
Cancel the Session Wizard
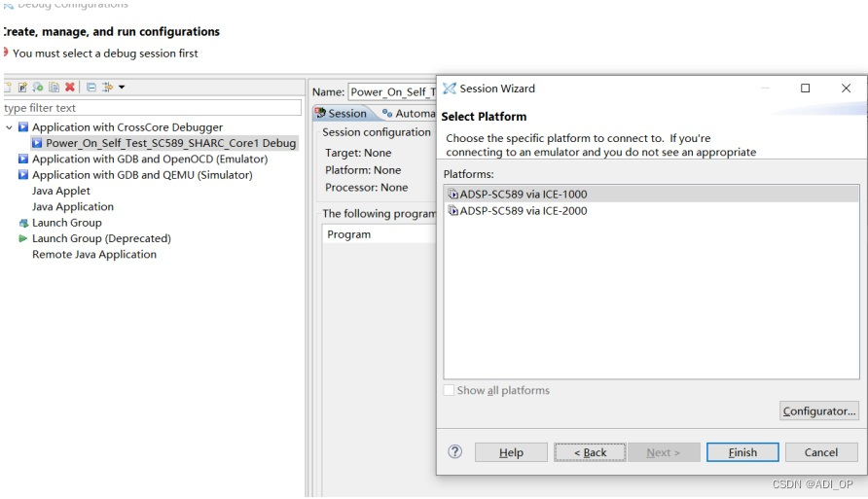[x=821, y=452]
